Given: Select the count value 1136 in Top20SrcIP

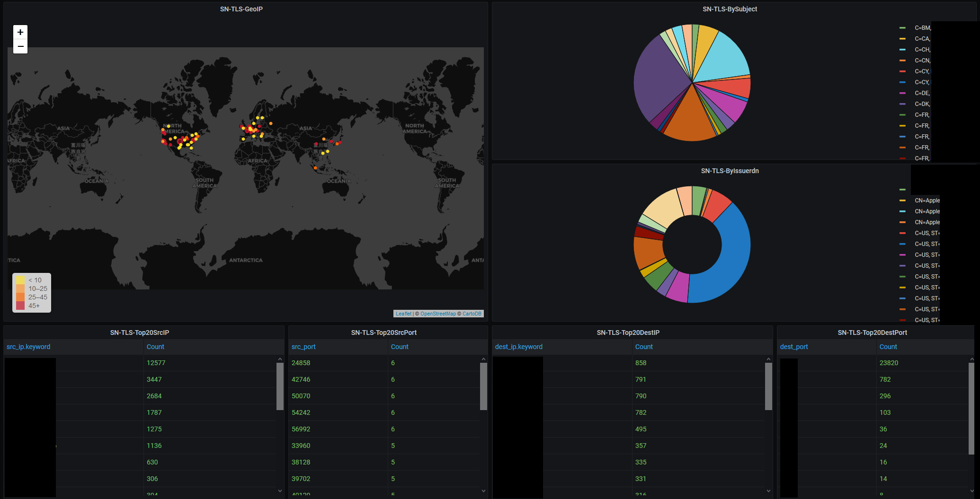Looking at the screenshot, I should point(154,446).
